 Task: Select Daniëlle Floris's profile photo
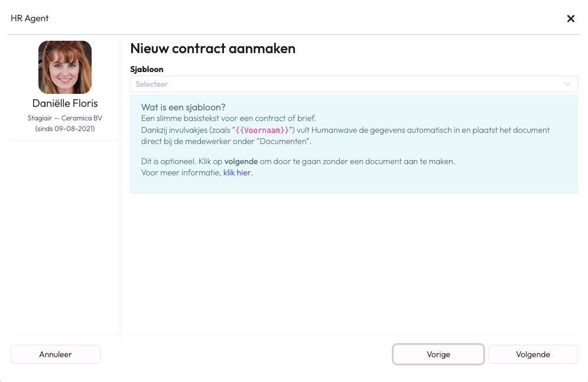pos(65,67)
